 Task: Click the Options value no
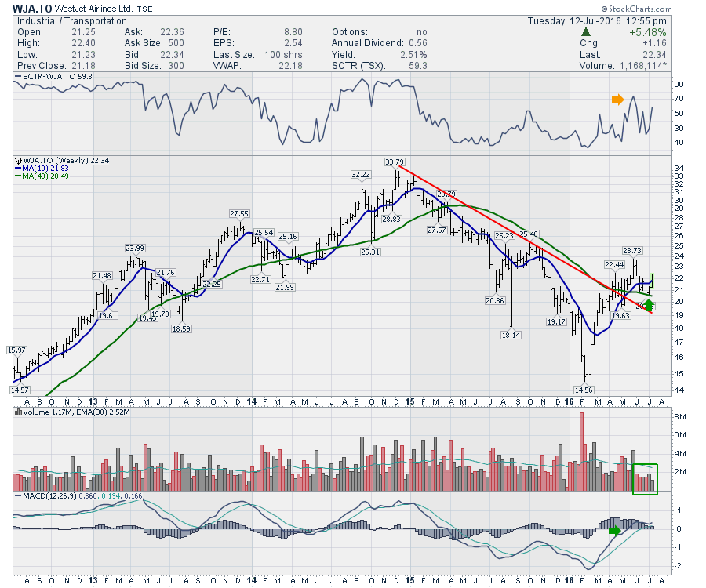pos(422,32)
